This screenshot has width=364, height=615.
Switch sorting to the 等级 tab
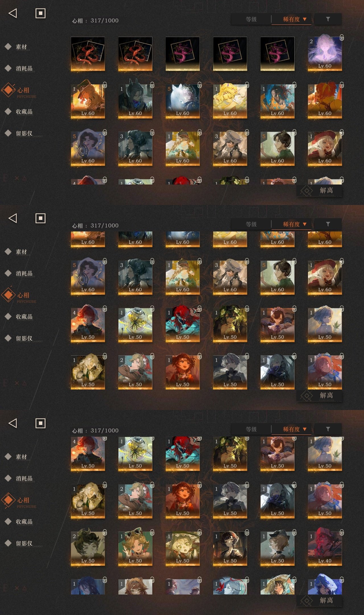tap(251, 19)
